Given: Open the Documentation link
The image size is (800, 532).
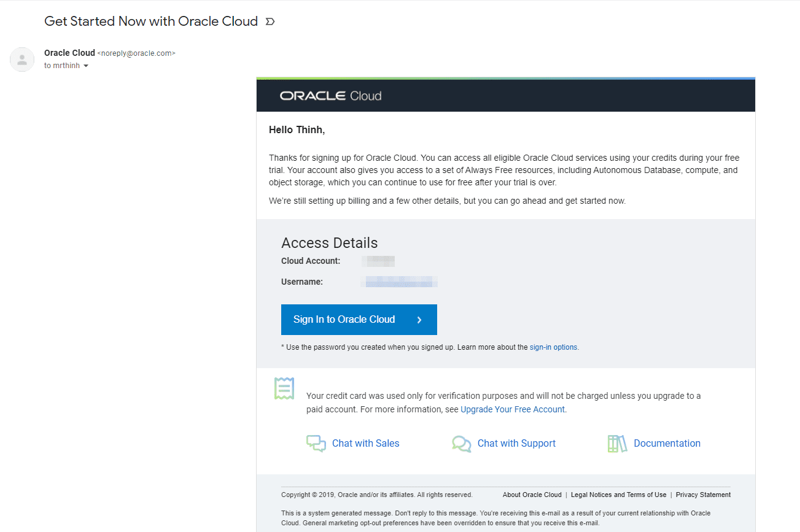Looking at the screenshot, I should coord(667,444).
